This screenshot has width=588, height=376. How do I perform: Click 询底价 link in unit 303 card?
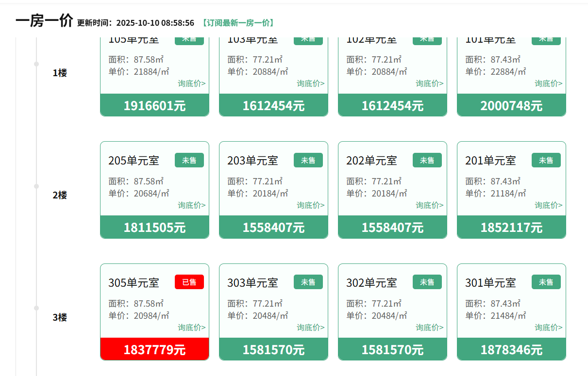pyautogui.click(x=310, y=327)
